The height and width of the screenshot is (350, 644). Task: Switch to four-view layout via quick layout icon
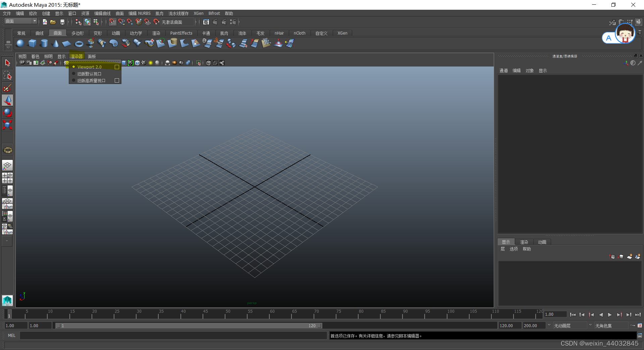7,178
